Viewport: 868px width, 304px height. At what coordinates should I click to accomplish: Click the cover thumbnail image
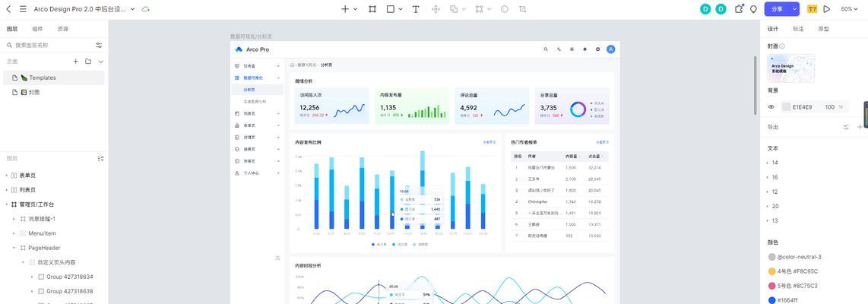790,68
